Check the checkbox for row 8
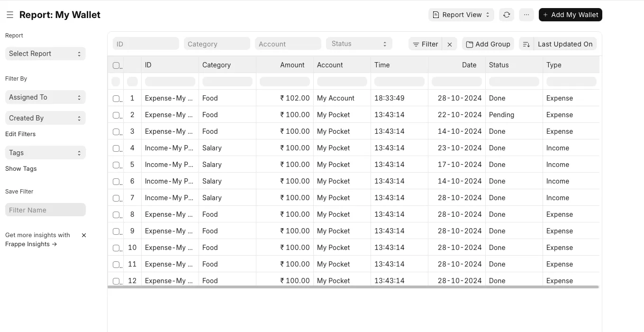This screenshot has height=332, width=644. coord(116,215)
